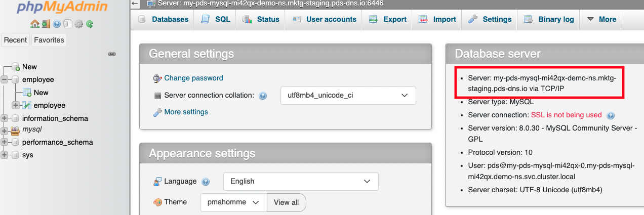The height and width of the screenshot is (215, 644).
Task: Click the log out door icon
Action: (x=46, y=24)
